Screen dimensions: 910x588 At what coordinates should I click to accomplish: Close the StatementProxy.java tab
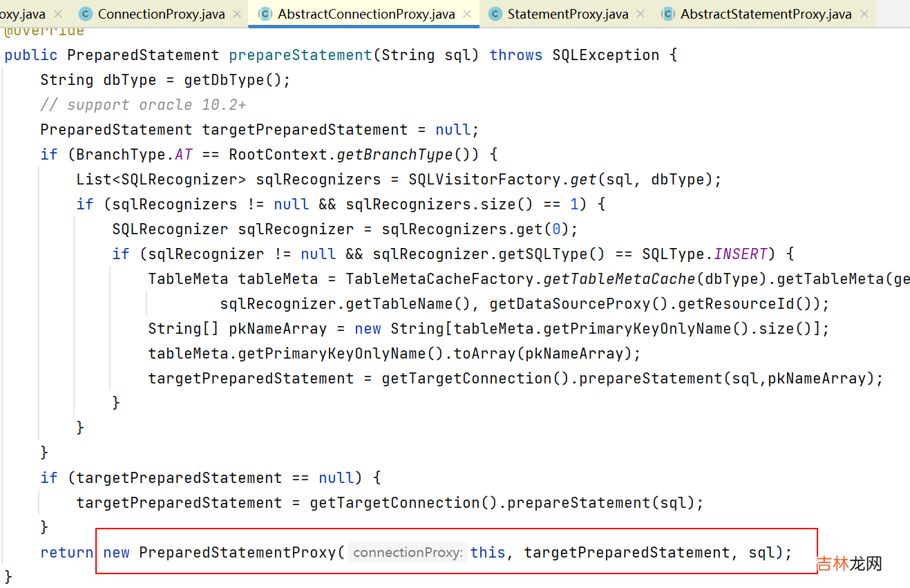tap(641, 14)
